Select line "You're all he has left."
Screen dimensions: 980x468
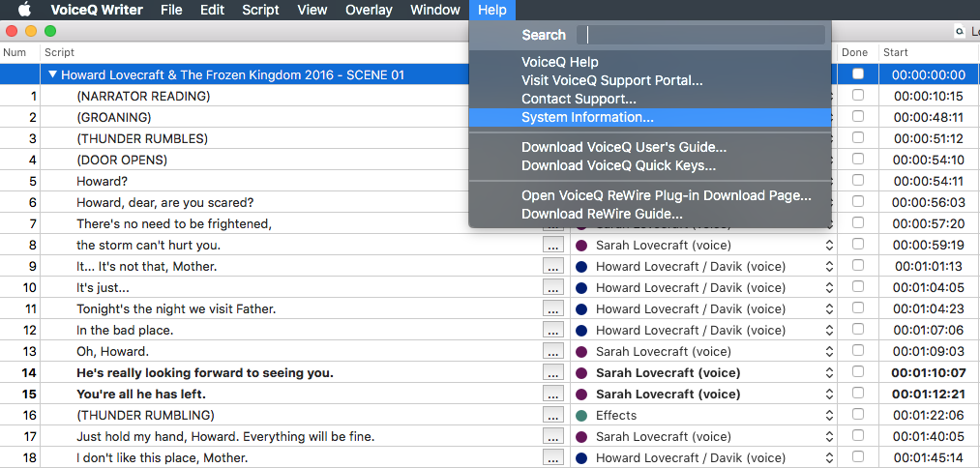(141, 395)
